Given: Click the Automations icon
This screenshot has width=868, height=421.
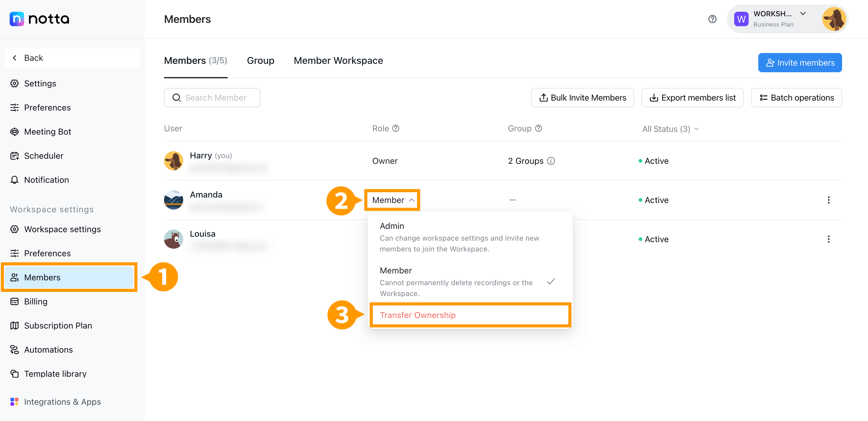Looking at the screenshot, I should click(14, 350).
